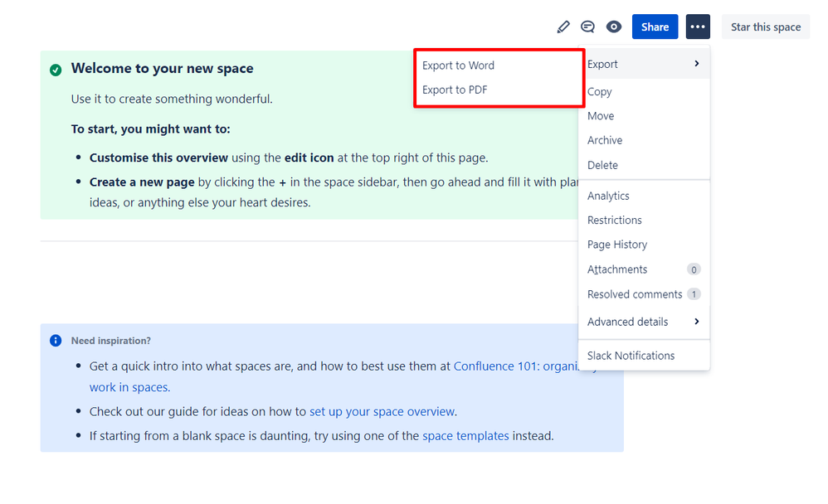Choose Copy from the menu
The width and height of the screenshot is (828, 504).
[644, 92]
